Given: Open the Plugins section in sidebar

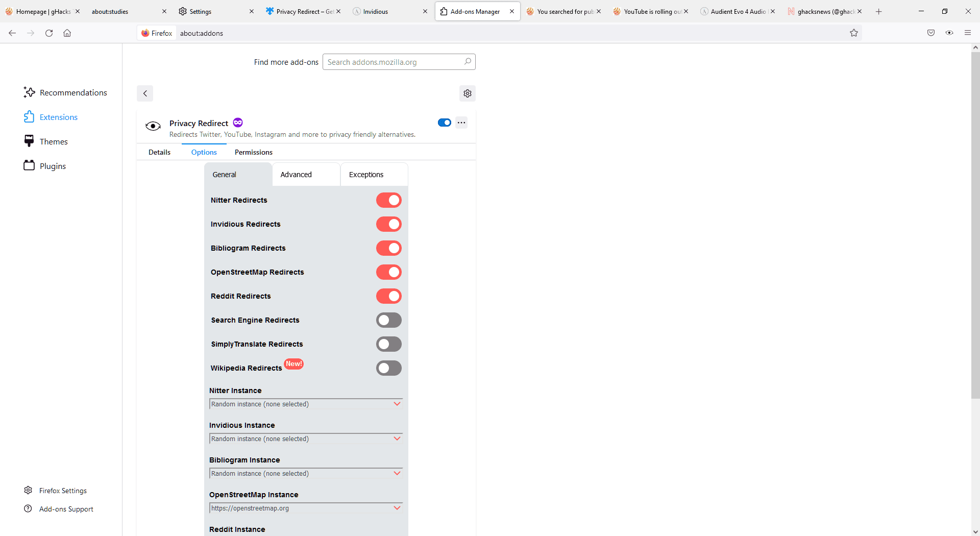Looking at the screenshot, I should 53,166.
